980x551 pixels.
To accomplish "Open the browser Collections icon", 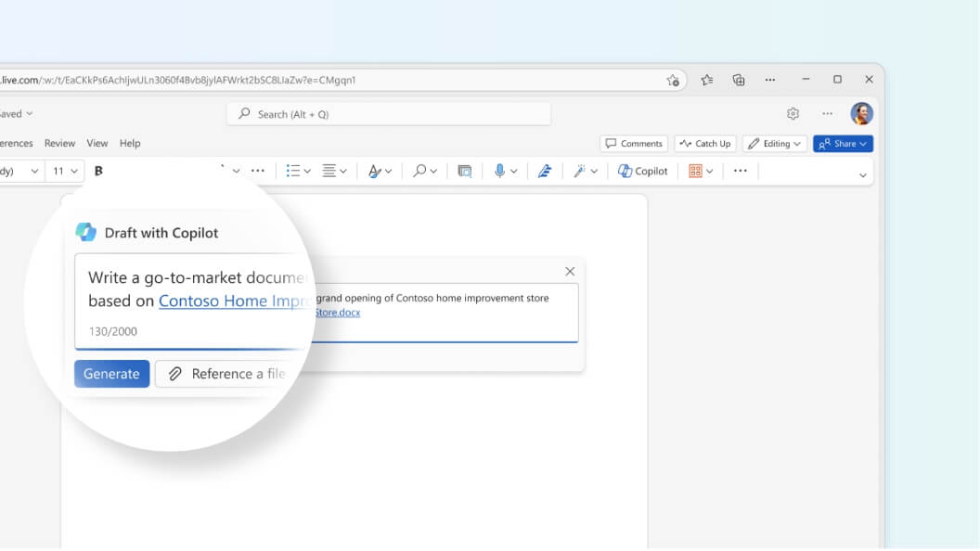I will click(x=739, y=80).
